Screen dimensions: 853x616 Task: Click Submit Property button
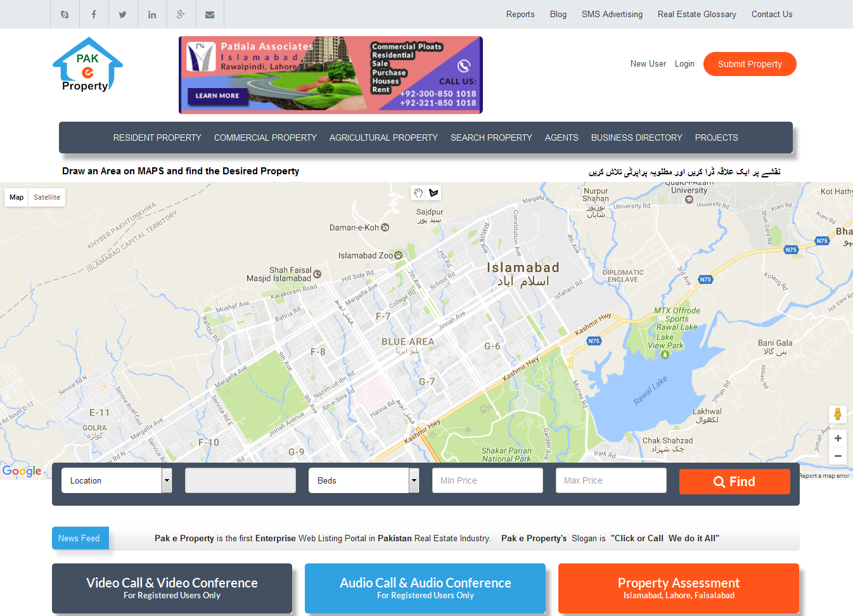[x=750, y=64]
